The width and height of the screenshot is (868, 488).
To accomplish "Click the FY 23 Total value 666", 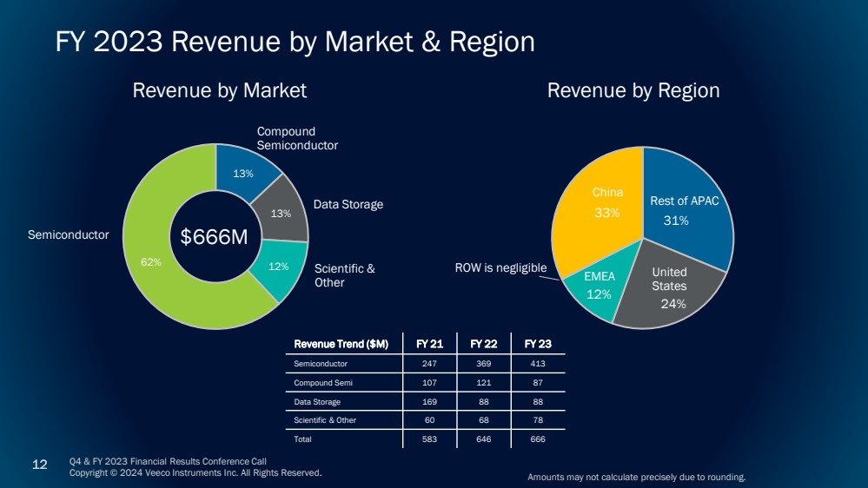I will [x=537, y=439].
